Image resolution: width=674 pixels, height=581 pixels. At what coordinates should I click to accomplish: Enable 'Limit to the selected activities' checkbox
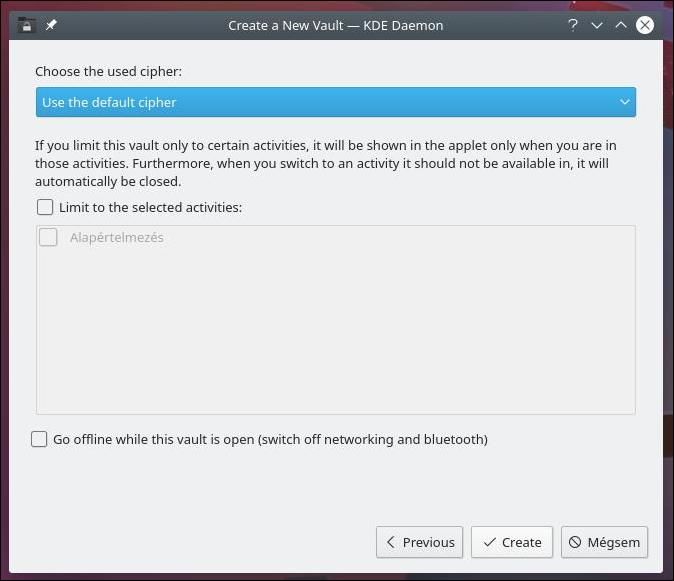point(45,208)
